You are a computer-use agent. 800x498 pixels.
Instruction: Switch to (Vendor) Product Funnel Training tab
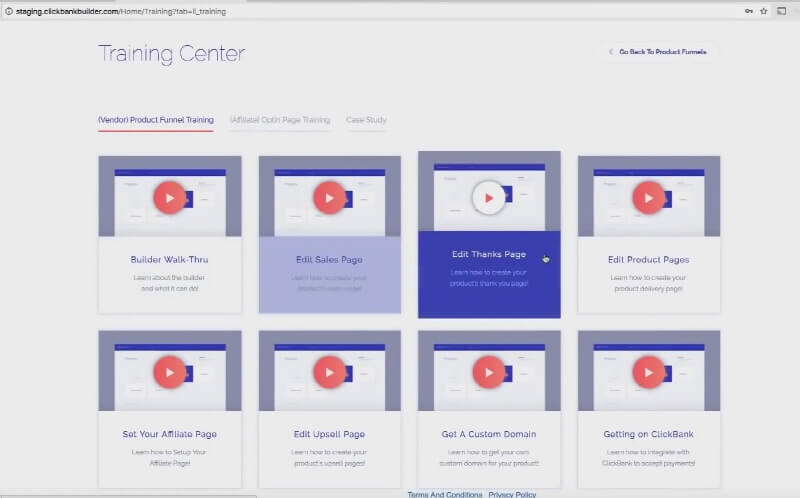pyautogui.click(x=156, y=120)
